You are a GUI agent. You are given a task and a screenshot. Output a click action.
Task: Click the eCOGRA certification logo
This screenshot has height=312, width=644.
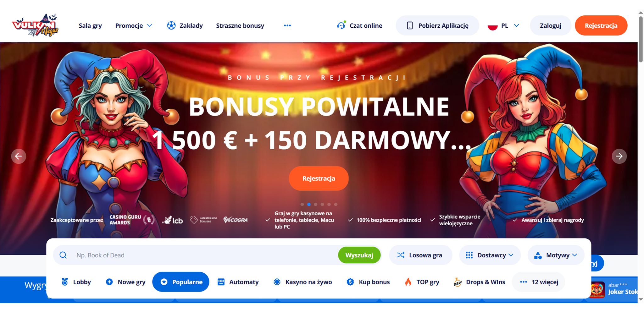236,220
